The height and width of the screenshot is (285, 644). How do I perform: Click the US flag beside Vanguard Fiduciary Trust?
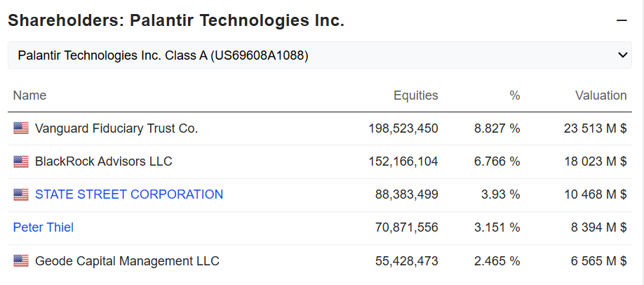(x=21, y=128)
